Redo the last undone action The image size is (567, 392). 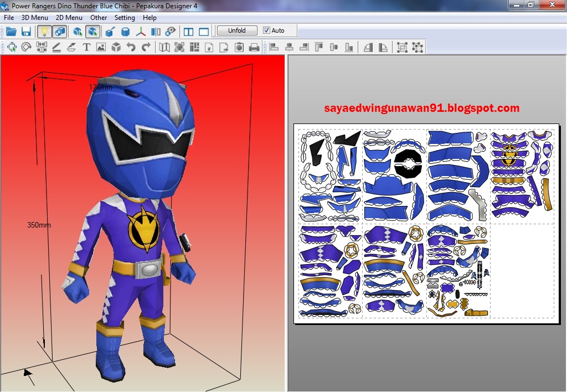pos(146,47)
